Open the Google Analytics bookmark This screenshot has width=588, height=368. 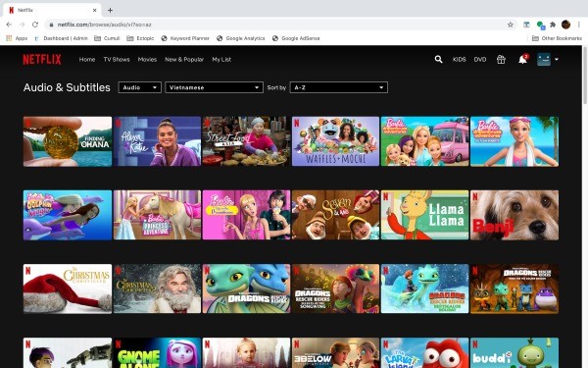coord(241,38)
